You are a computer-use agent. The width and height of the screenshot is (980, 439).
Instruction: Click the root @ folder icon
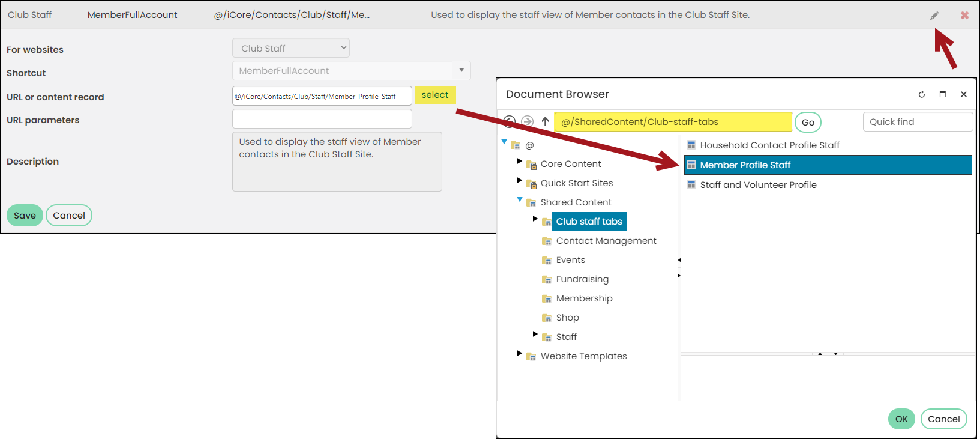click(516, 145)
